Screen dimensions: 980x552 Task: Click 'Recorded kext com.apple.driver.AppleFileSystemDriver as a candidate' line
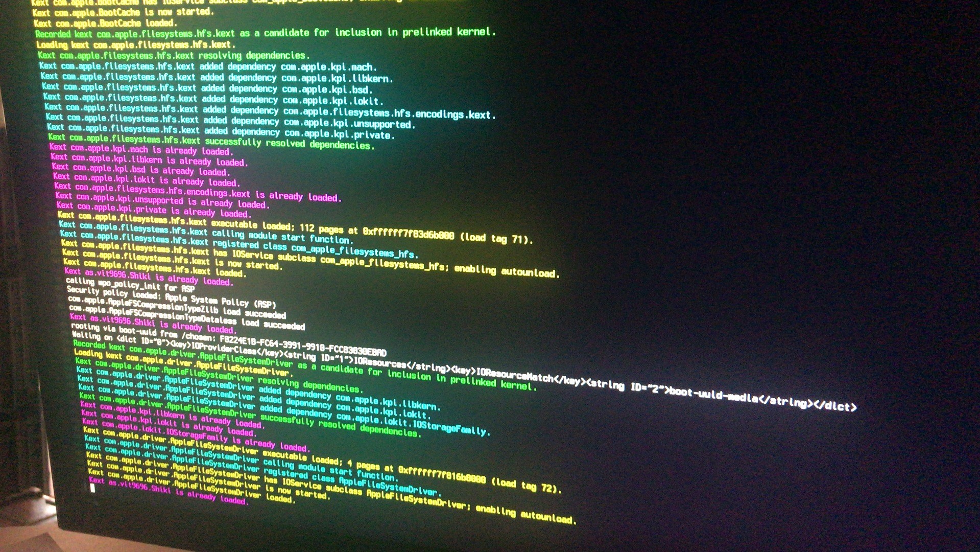coord(305,365)
